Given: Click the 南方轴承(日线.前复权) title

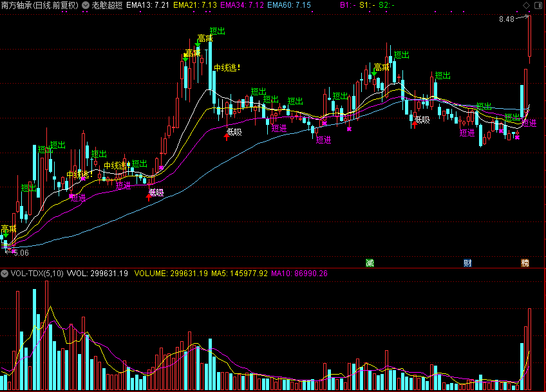Looking at the screenshot, I should (x=40, y=5).
